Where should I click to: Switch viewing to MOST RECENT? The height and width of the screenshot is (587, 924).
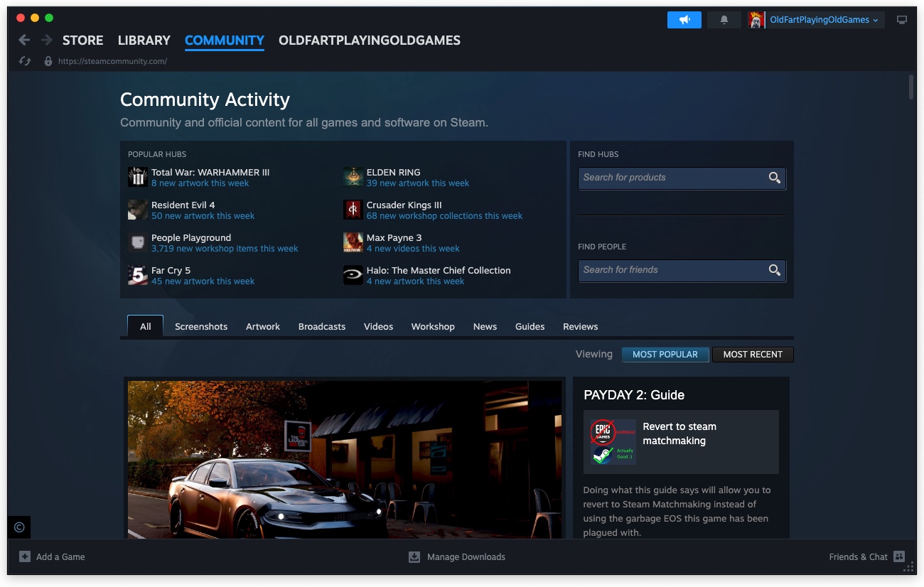pos(753,354)
